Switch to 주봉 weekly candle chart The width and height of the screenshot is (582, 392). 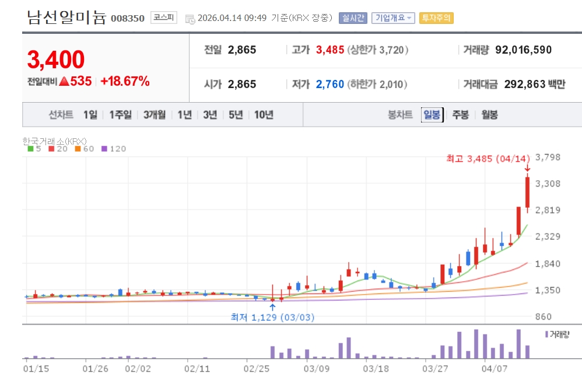461,115
